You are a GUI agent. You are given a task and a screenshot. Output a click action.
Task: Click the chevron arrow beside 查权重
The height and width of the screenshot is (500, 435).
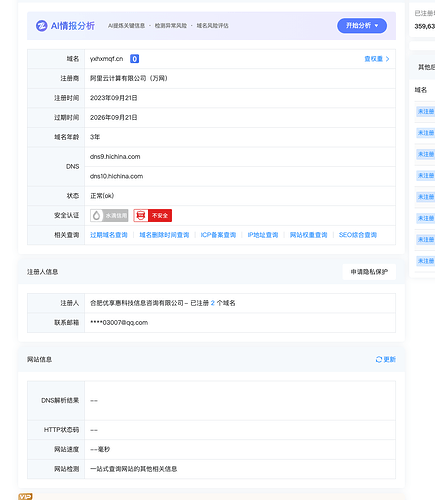coord(387,59)
